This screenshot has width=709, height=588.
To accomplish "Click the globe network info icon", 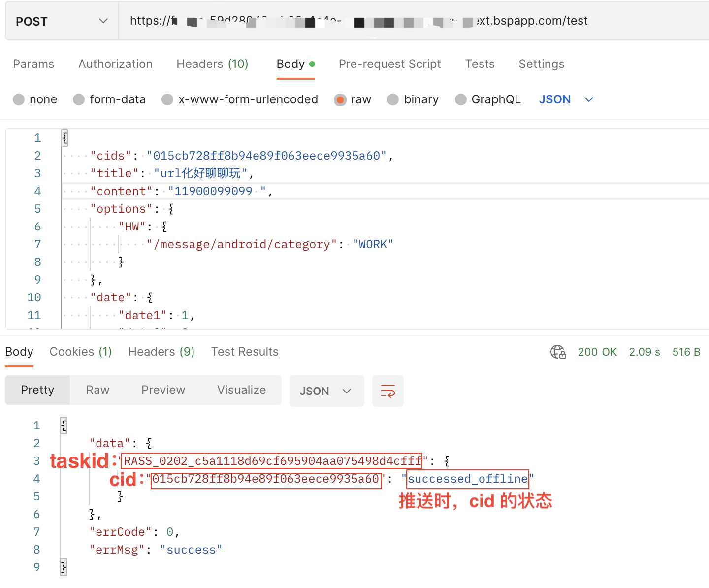I will (558, 352).
